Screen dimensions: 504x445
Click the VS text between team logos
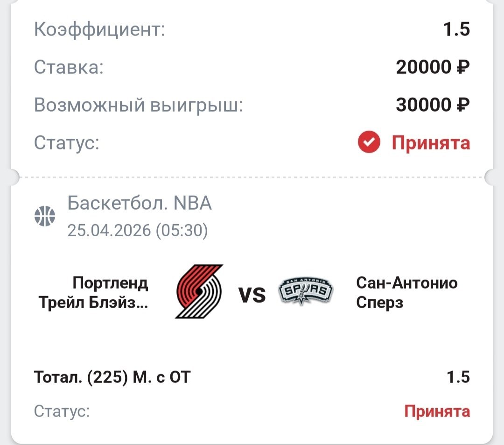coord(252,295)
